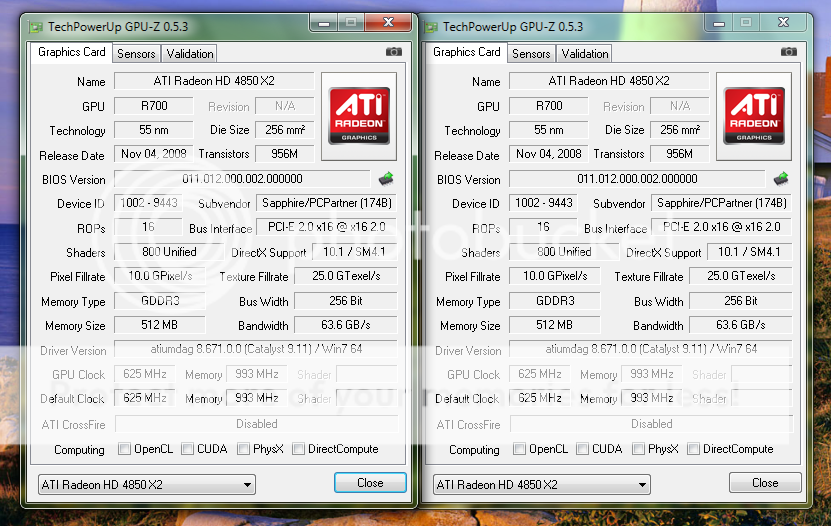Click ATI Radeon logo in right window

tap(754, 116)
